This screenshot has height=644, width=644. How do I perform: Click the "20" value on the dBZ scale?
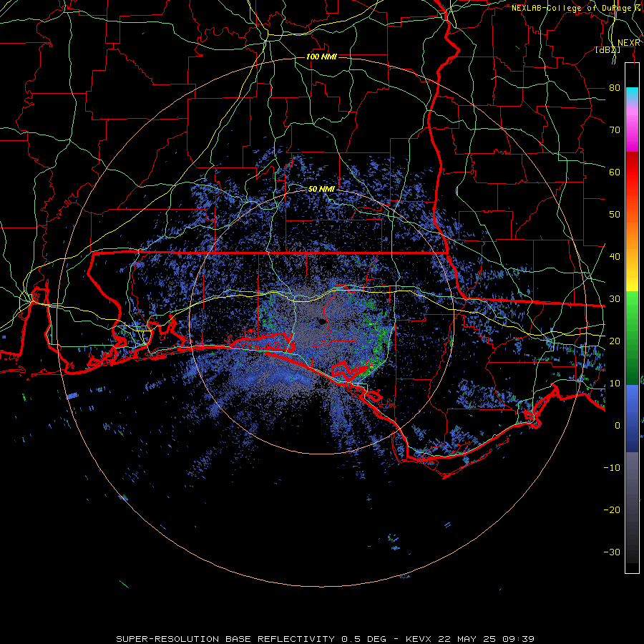click(615, 341)
